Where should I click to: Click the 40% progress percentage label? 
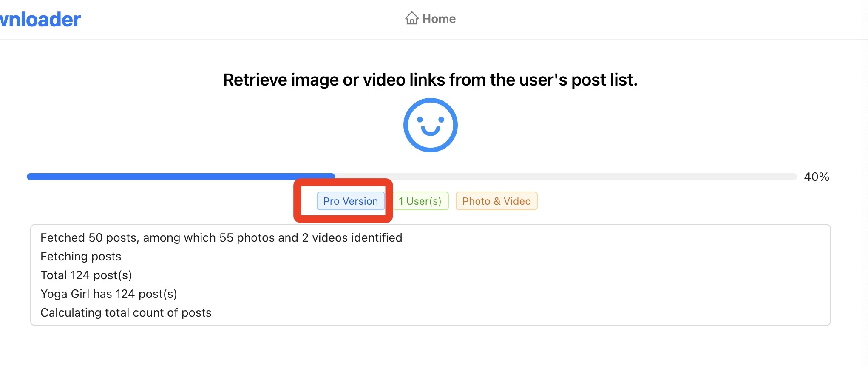coord(816,177)
